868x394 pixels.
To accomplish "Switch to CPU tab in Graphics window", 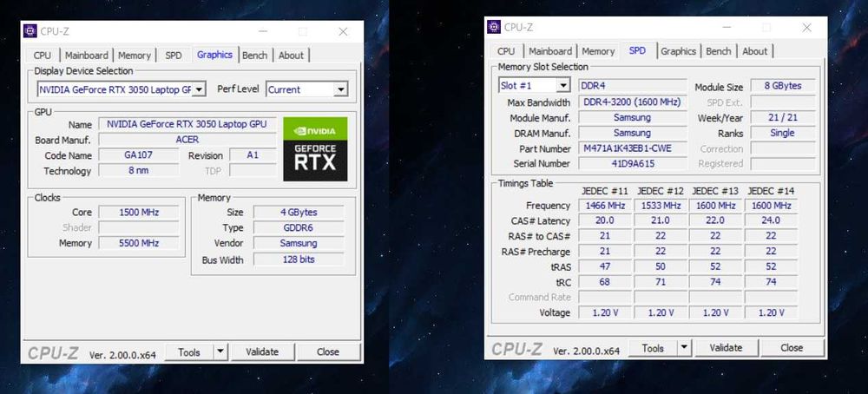I will [42, 56].
